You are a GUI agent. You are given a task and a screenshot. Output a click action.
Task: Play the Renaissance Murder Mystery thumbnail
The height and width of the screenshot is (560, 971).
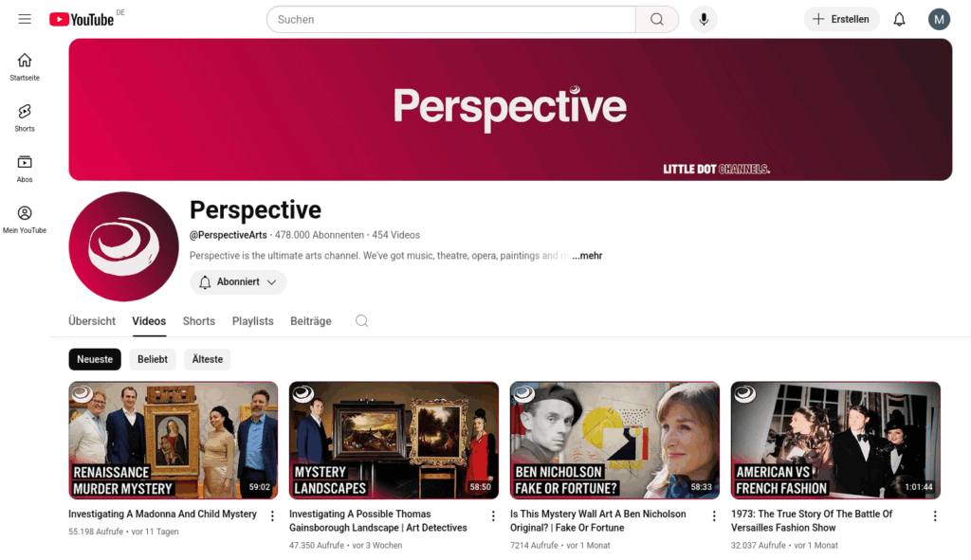pyautogui.click(x=174, y=440)
